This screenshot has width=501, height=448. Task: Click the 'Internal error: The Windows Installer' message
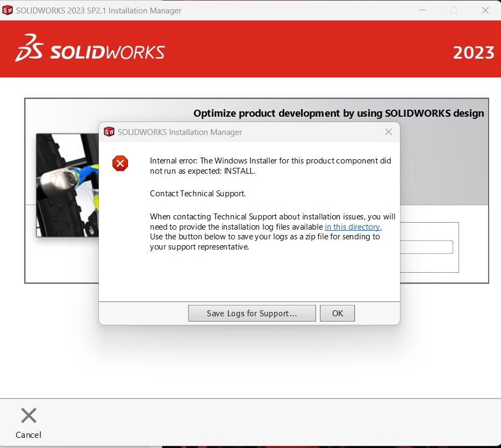pyautogui.click(x=270, y=166)
